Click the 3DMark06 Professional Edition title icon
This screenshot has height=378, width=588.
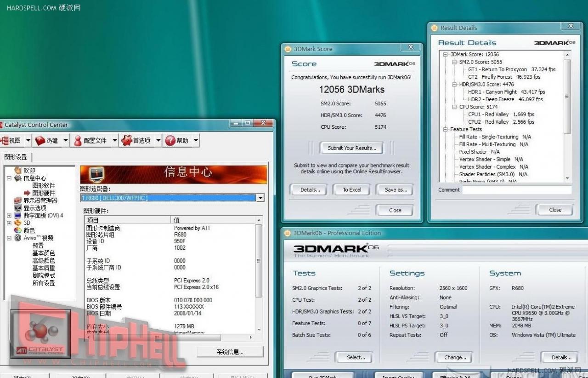click(288, 233)
